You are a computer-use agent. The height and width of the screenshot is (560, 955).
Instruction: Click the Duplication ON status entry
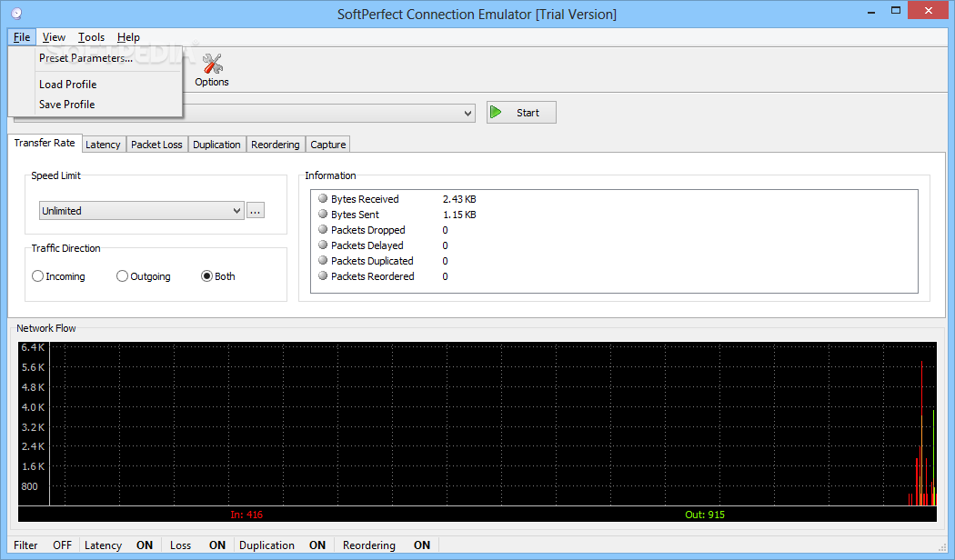[282, 545]
